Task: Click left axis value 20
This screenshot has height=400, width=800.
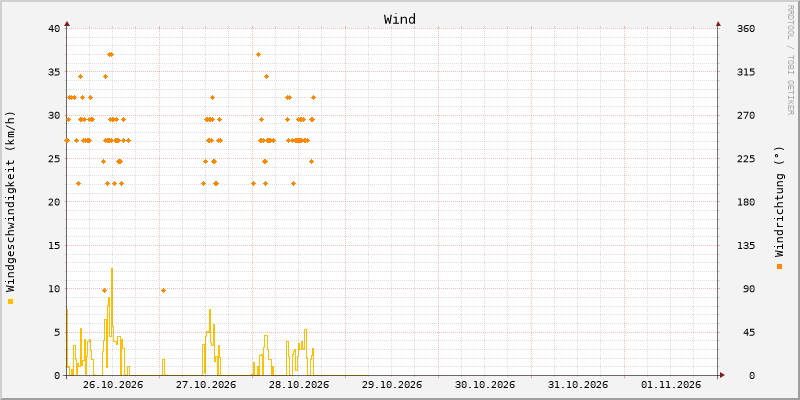Action: (55, 202)
